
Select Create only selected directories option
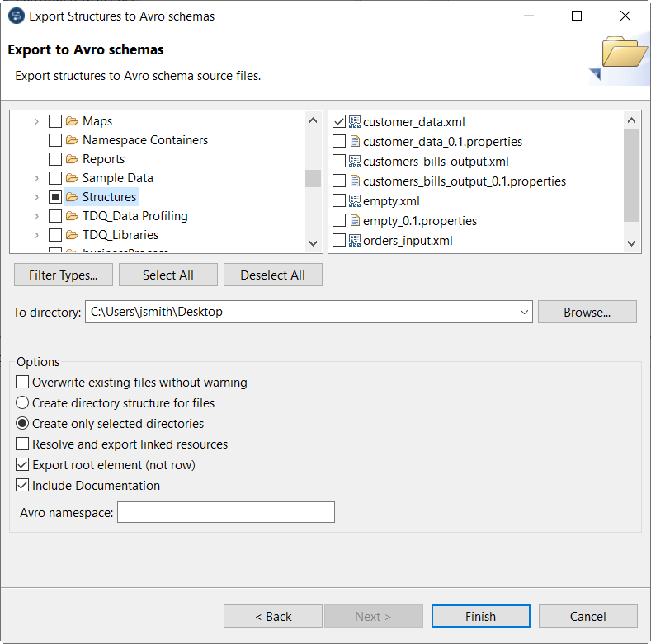point(22,423)
